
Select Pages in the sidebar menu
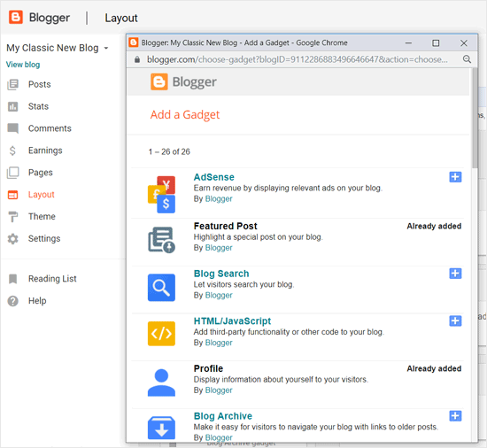41,173
